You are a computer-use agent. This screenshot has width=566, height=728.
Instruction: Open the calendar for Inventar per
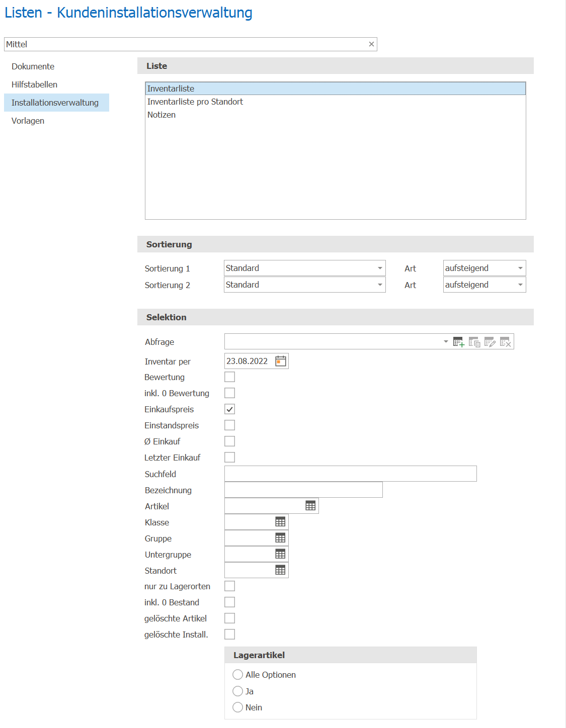(x=281, y=361)
